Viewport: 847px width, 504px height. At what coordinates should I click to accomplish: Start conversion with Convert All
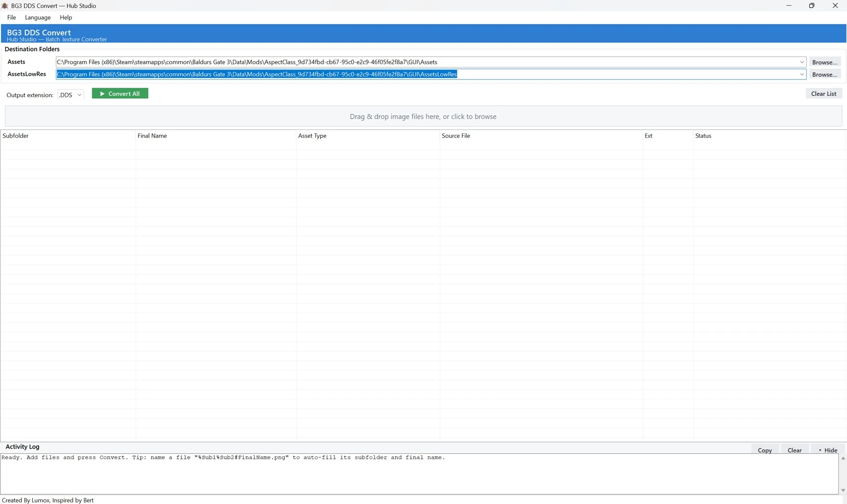[x=120, y=93]
